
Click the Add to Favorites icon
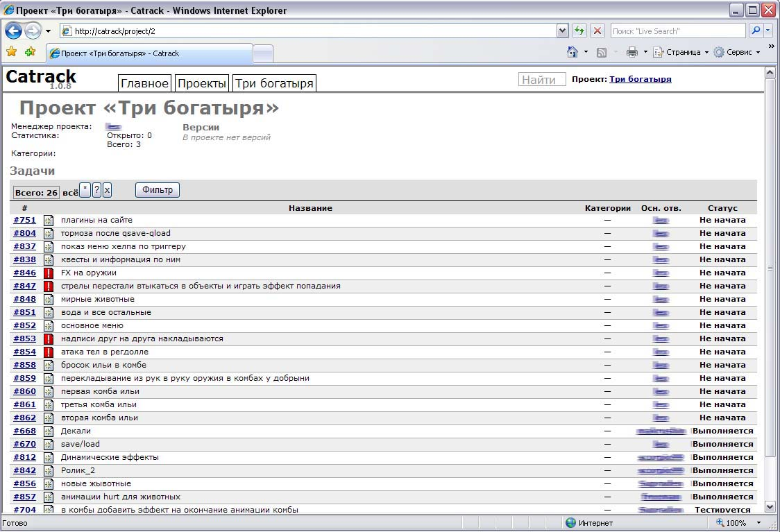pos(30,52)
